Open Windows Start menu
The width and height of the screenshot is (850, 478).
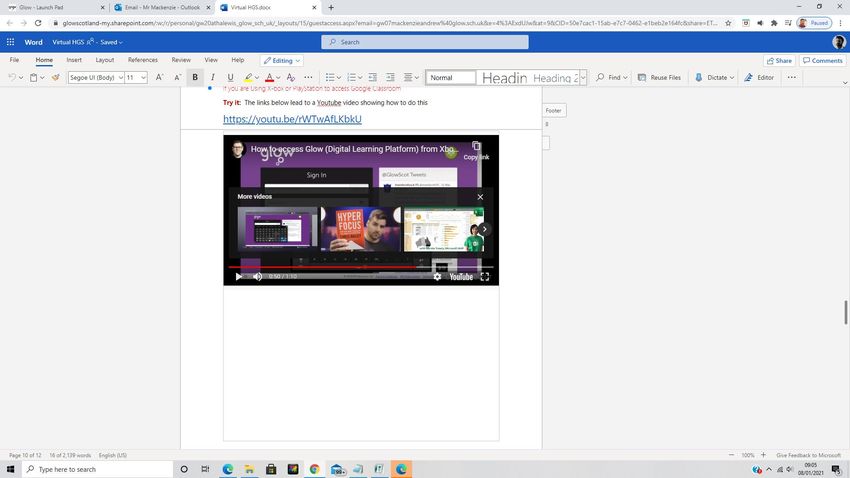click(10, 469)
